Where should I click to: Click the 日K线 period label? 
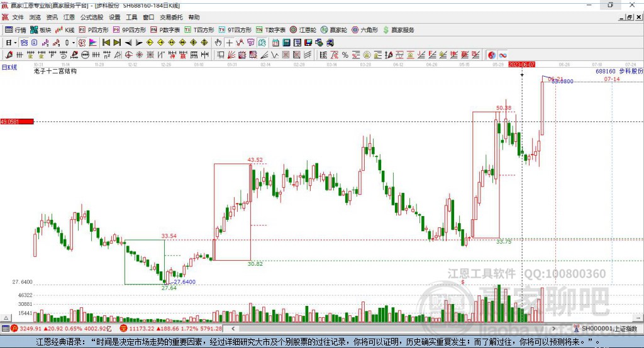pyautogui.click(x=9, y=67)
